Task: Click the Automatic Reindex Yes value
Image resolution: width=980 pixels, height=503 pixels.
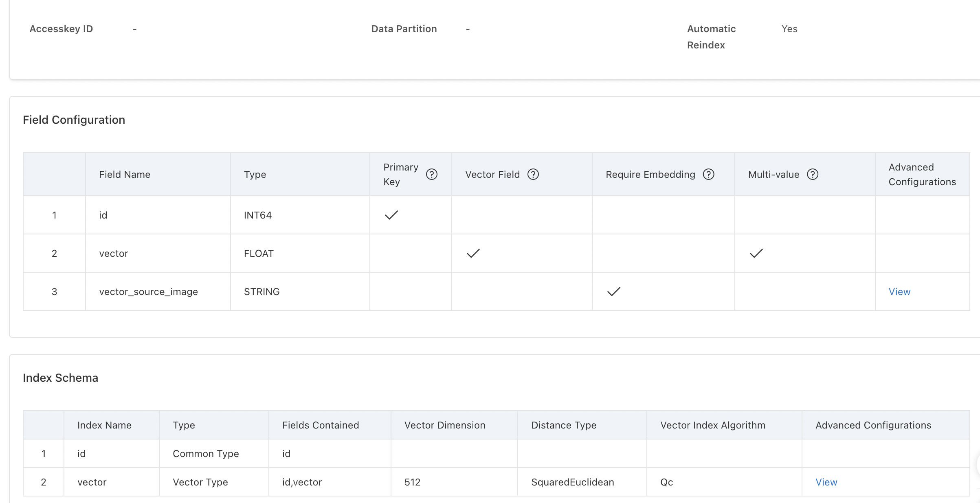Action: [x=789, y=29]
